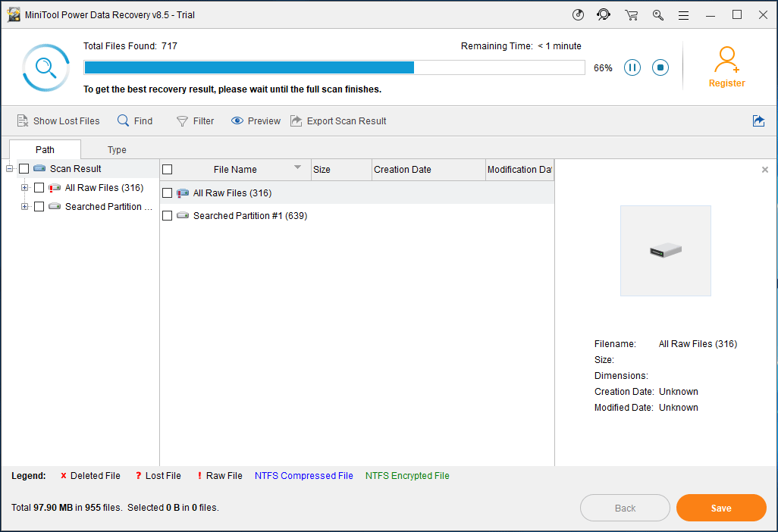Screen dimensions: 778x532
Task: Click the Scan Result drive icon
Action: click(39, 168)
